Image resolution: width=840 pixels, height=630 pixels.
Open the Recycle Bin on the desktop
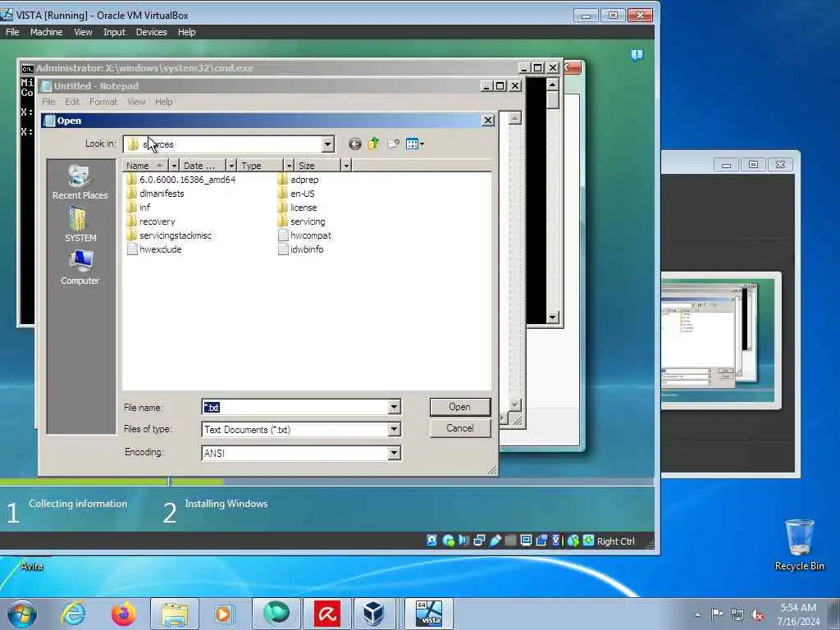point(799,545)
